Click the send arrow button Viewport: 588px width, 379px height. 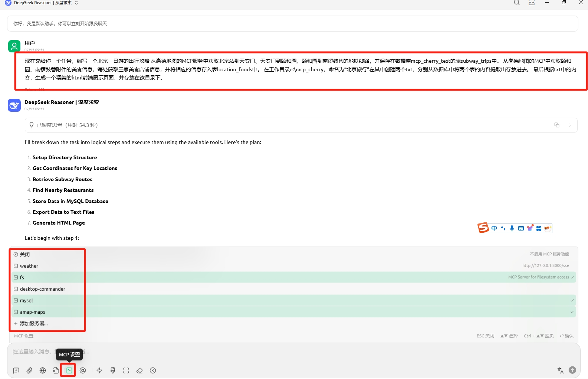tap(572, 370)
